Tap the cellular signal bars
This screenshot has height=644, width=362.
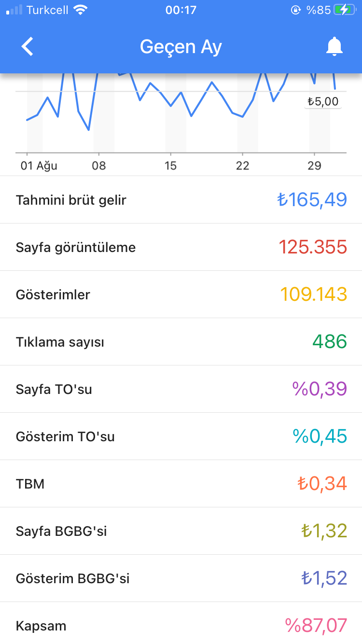click(x=14, y=10)
